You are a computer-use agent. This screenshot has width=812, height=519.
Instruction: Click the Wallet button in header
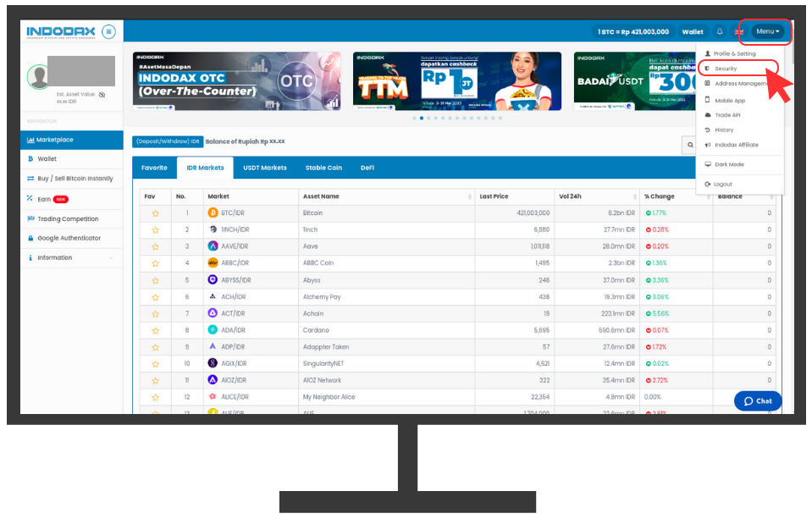[693, 31]
